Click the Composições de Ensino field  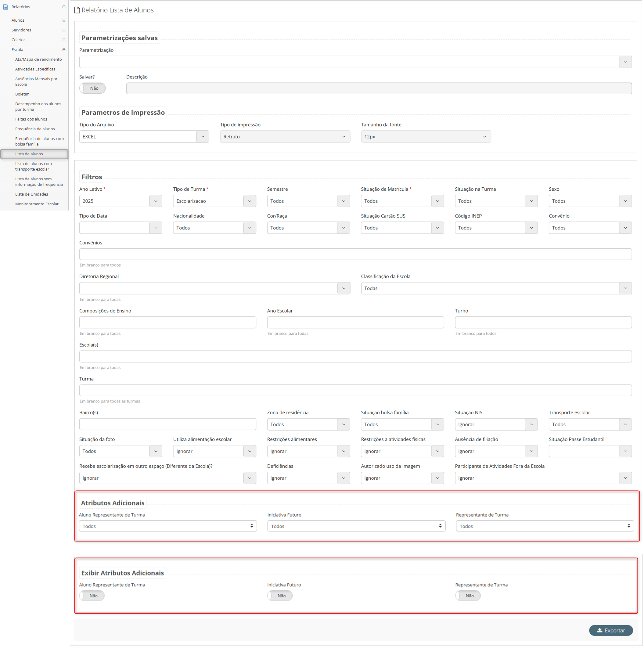(x=167, y=323)
